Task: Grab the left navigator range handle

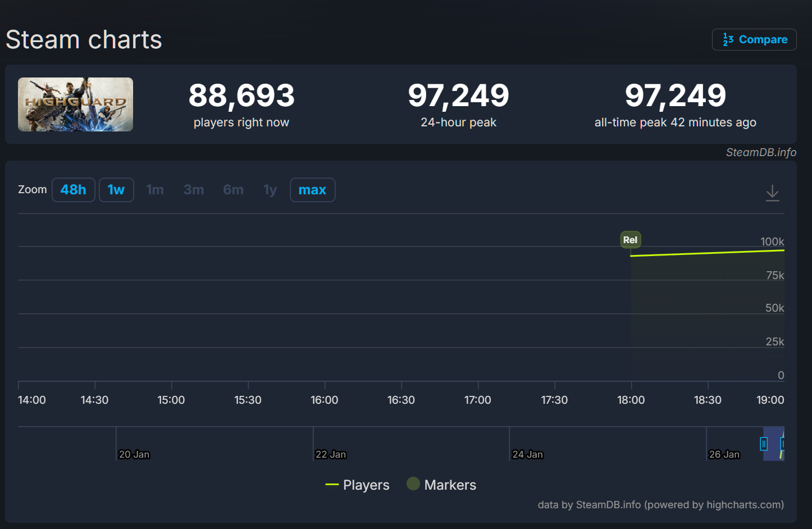Action: [764, 444]
